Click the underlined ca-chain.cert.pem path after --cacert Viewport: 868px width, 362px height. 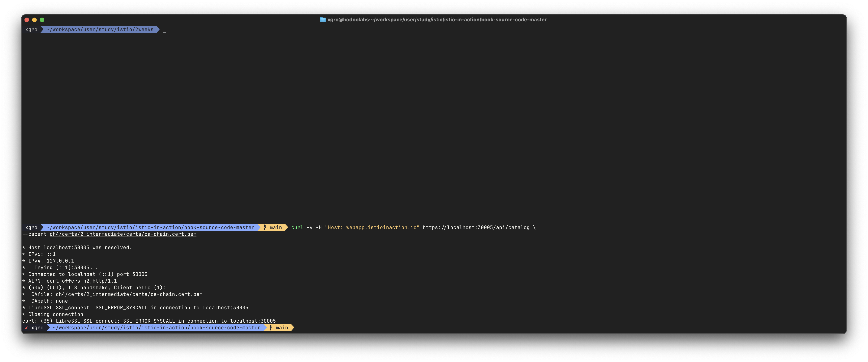tap(123, 234)
